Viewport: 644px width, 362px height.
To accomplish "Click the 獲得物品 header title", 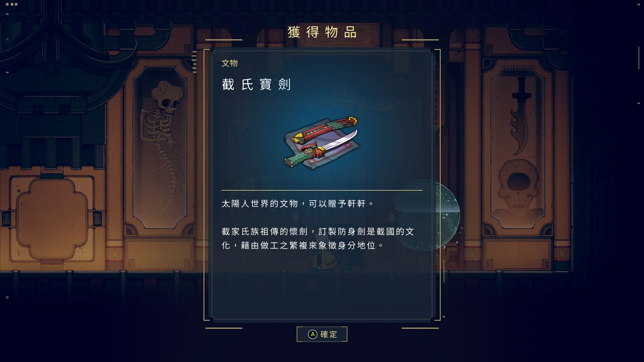I will pyautogui.click(x=322, y=32).
